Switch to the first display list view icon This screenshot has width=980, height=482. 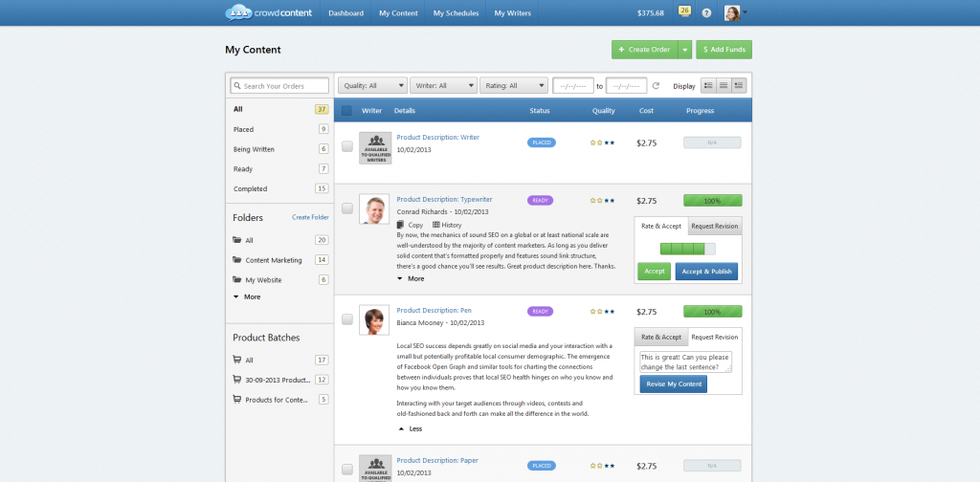708,85
